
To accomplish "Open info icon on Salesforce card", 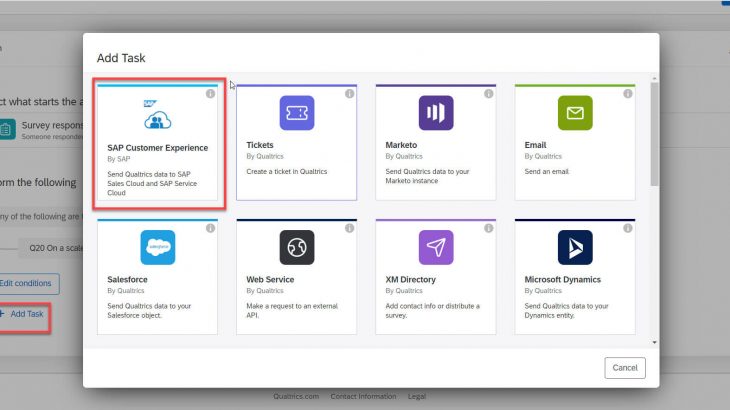I will pos(210,228).
